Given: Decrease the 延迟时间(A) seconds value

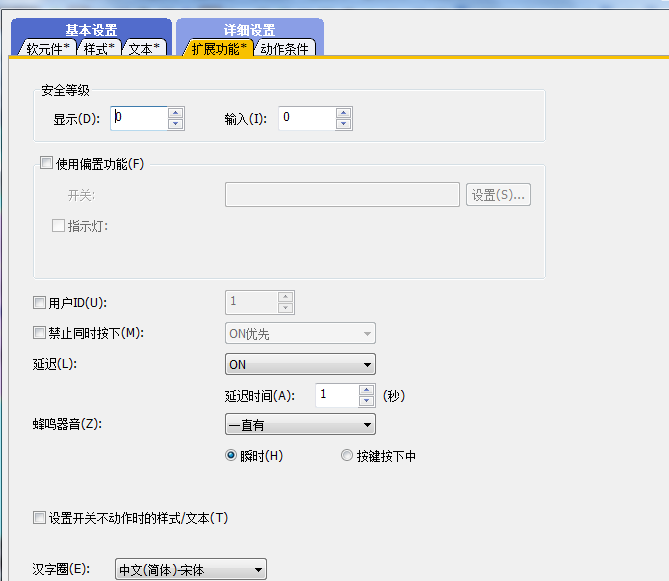Looking at the screenshot, I should tap(368, 401).
